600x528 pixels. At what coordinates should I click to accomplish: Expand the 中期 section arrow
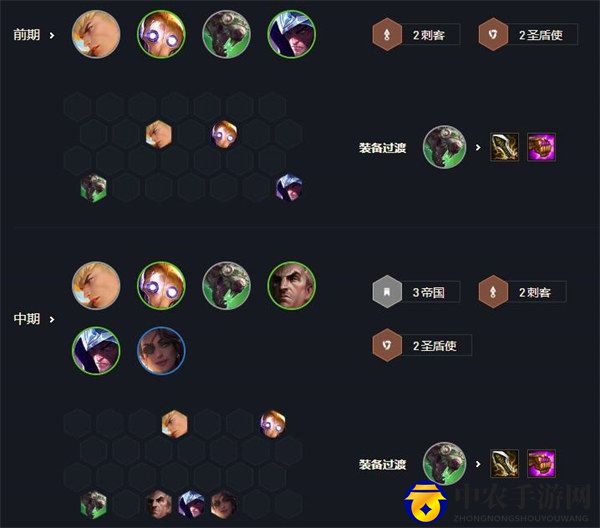point(52,319)
